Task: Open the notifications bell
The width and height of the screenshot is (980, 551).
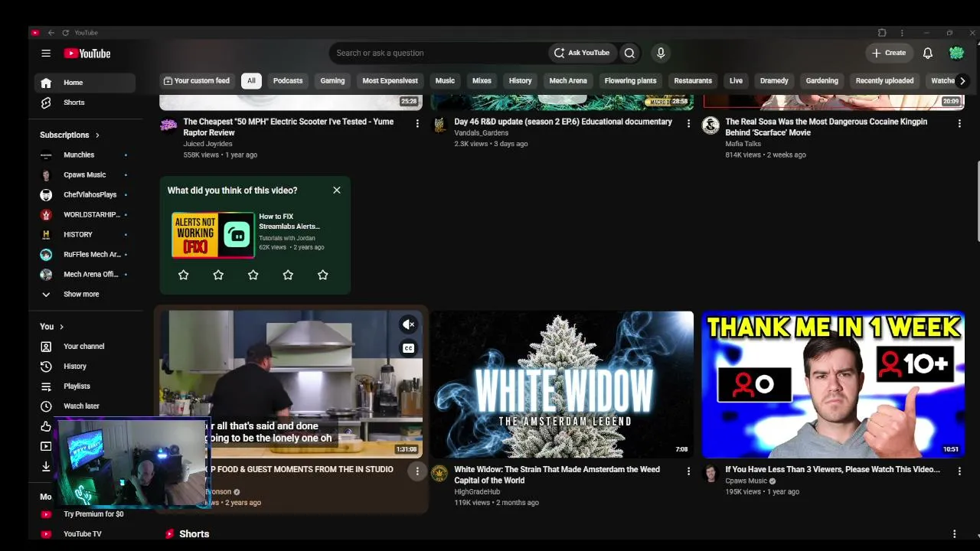Action: tap(927, 53)
